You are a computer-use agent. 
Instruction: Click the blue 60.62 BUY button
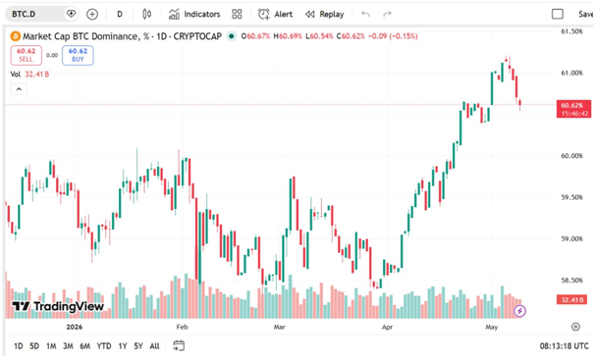point(78,55)
